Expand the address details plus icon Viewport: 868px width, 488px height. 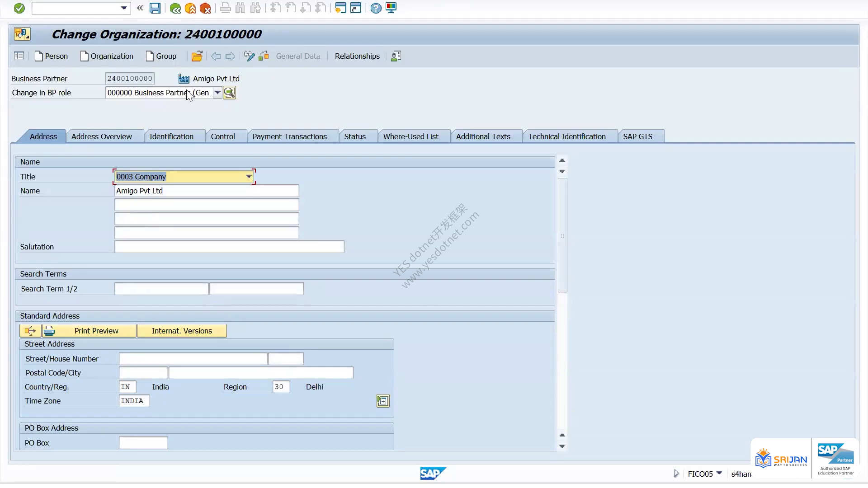click(x=383, y=401)
